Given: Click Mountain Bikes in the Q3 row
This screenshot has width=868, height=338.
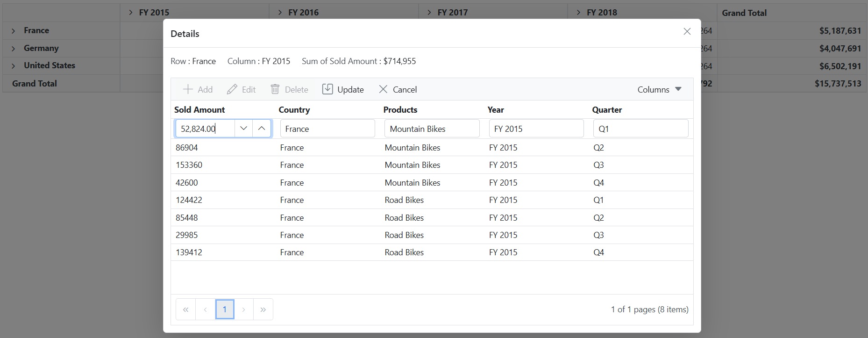Looking at the screenshot, I should pos(413,165).
